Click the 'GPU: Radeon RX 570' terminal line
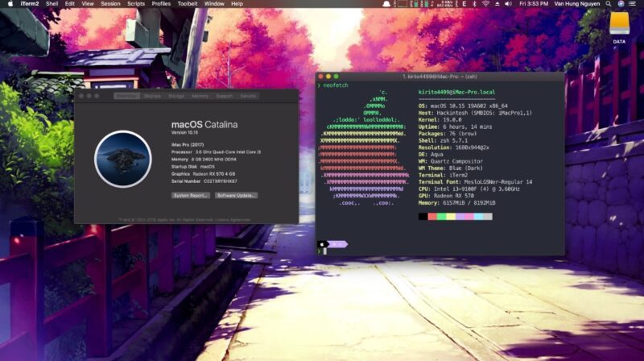644x361 pixels. [x=446, y=196]
